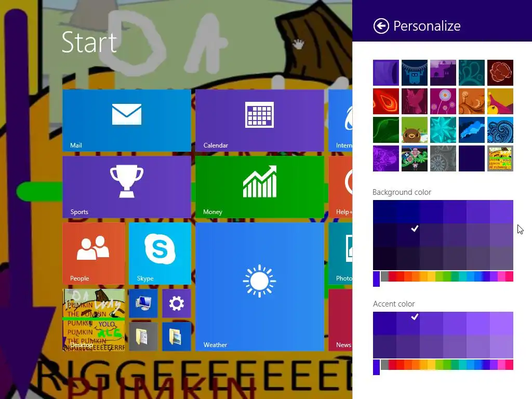The height and width of the screenshot is (399, 532).
Task: Choose the maroon bird Start background
Action: [414, 101]
